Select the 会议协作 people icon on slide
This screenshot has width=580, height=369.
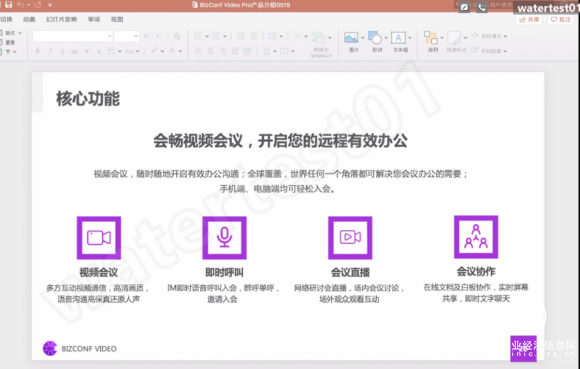point(476,237)
